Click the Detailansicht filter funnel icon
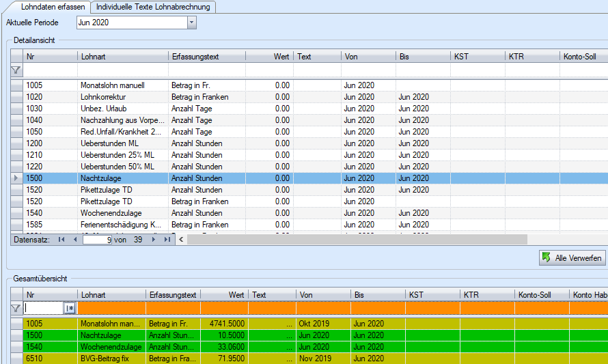Screen dimensions: 608x364 (16, 70)
